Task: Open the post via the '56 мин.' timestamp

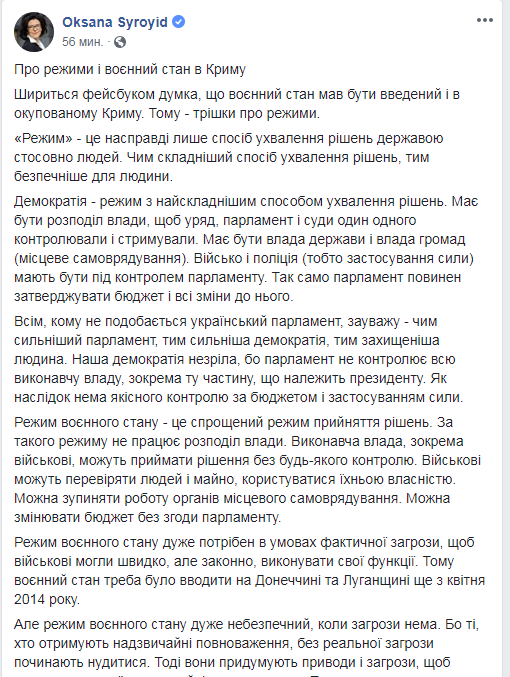Action: click(82, 42)
